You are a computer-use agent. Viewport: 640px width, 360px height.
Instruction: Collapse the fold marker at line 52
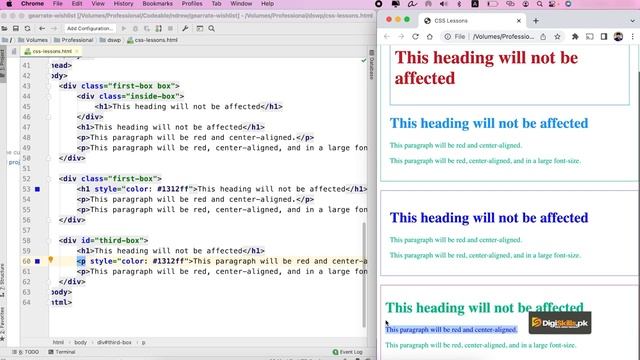(49, 179)
